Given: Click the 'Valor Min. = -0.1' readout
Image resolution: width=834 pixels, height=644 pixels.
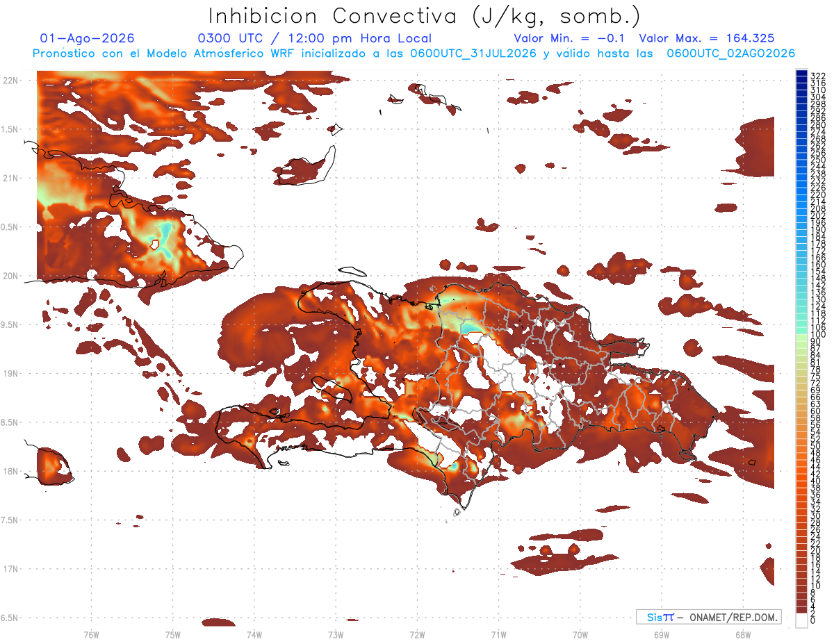Looking at the screenshot, I should tap(571, 39).
